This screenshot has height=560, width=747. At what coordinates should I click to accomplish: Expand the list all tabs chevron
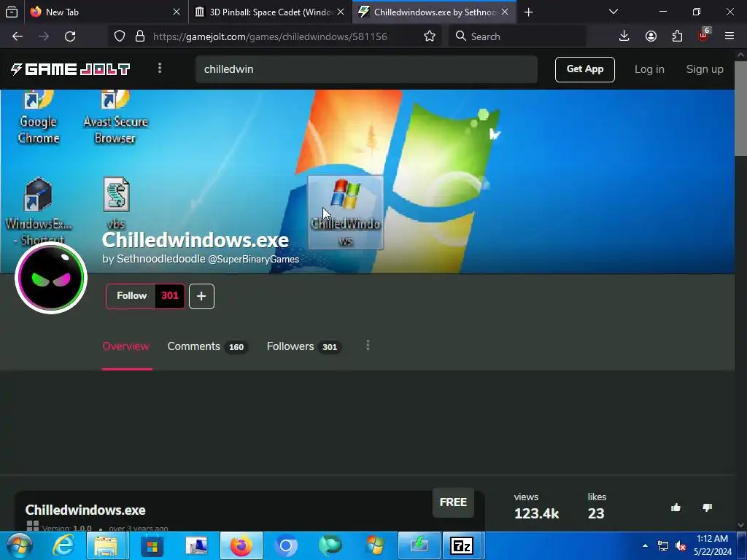click(614, 12)
